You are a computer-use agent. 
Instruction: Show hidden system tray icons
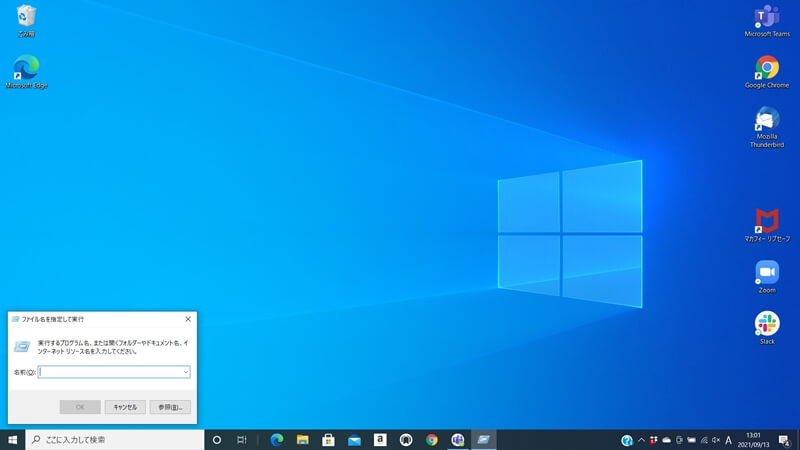(x=641, y=440)
